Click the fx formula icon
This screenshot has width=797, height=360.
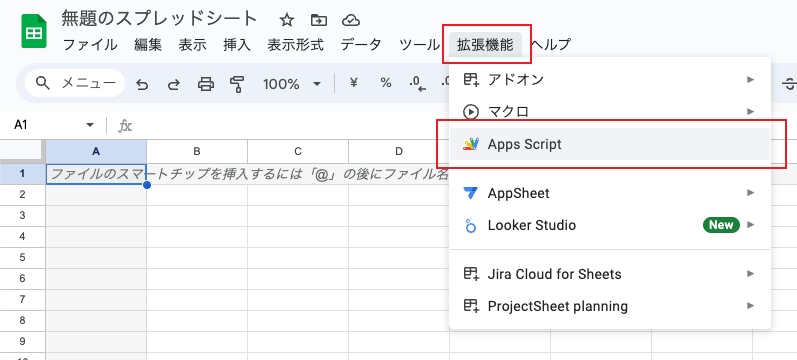click(x=125, y=125)
